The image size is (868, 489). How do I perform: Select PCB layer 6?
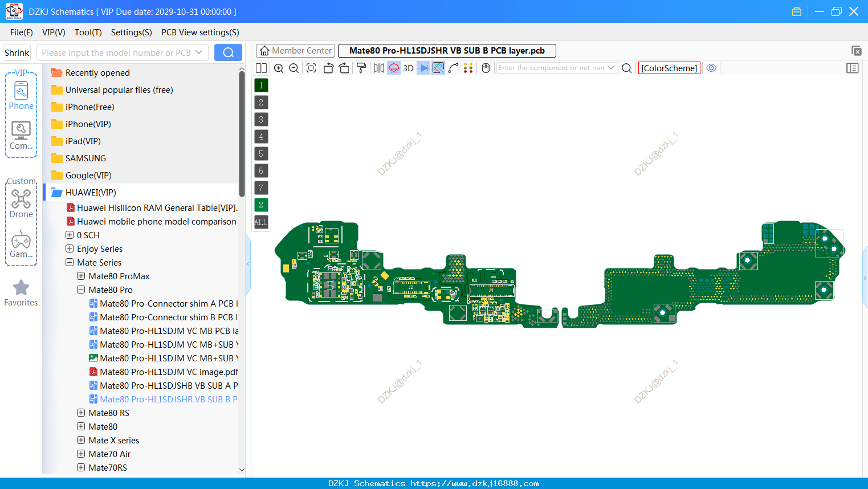(261, 171)
